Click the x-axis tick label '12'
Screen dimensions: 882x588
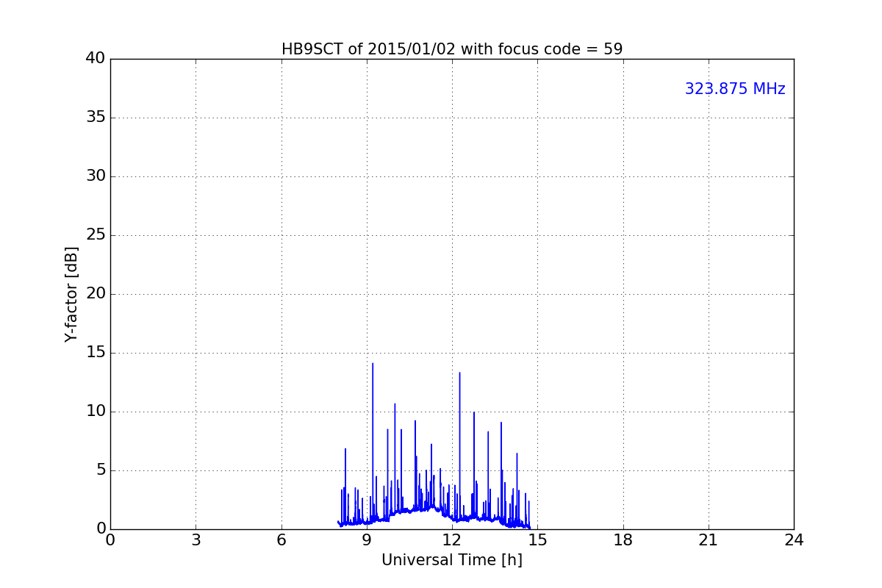(x=452, y=540)
